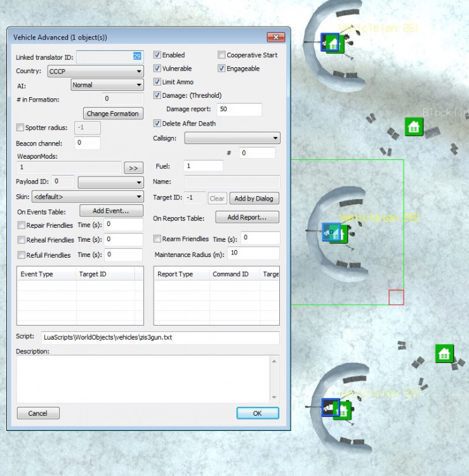Open the Skin dropdown list
The image size is (469, 476).
click(x=87, y=197)
